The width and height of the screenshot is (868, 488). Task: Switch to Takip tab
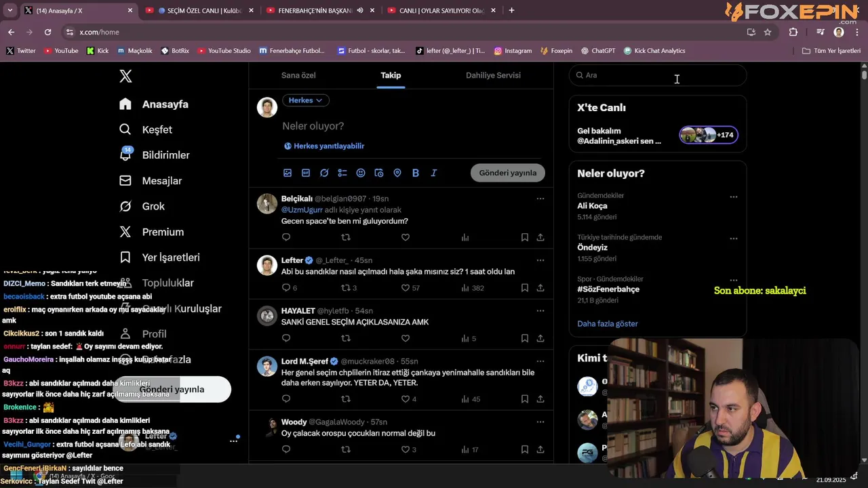391,75
